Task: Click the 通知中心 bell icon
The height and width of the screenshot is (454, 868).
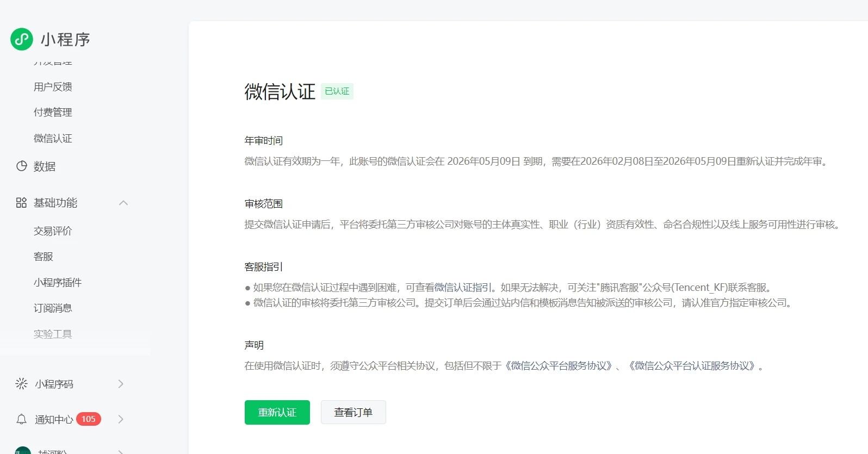Action: tap(21, 419)
